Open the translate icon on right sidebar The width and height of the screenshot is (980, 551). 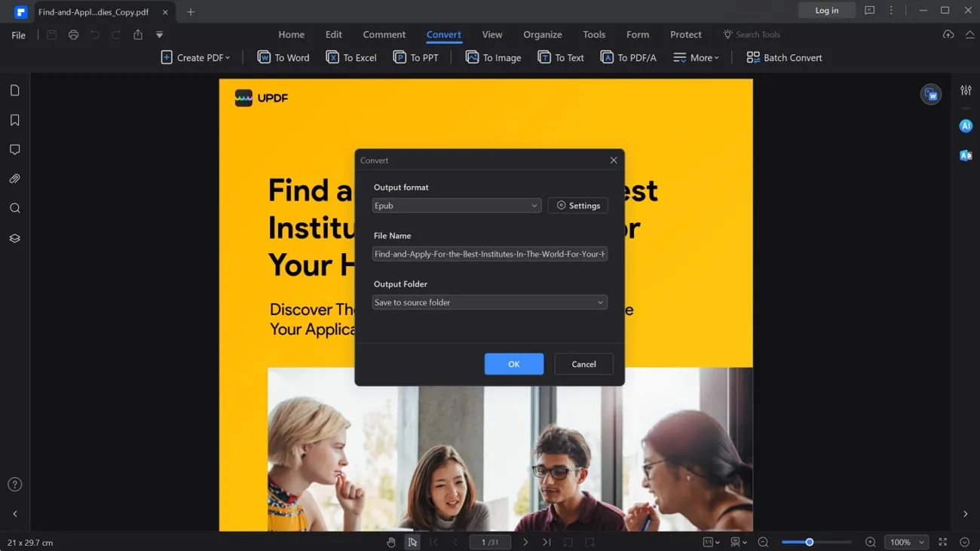[x=966, y=155]
